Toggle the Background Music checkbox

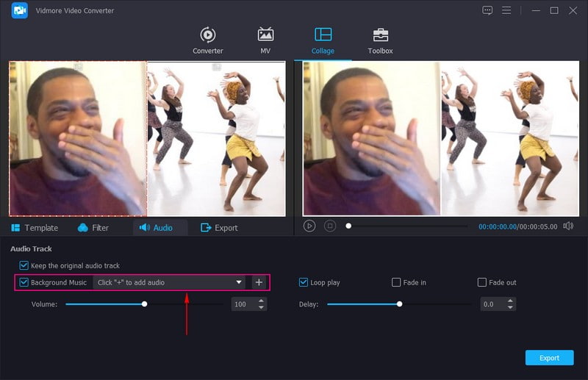click(24, 282)
